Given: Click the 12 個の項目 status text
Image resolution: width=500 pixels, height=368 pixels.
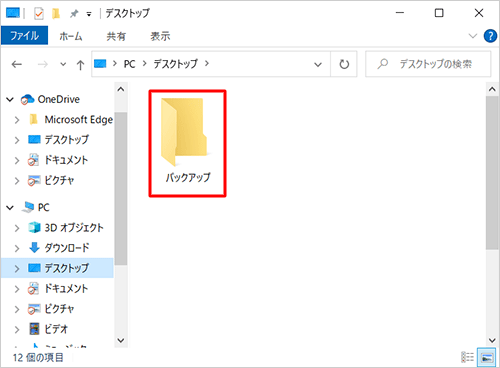Looking at the screenshot, I should click(x=38, y=358).
